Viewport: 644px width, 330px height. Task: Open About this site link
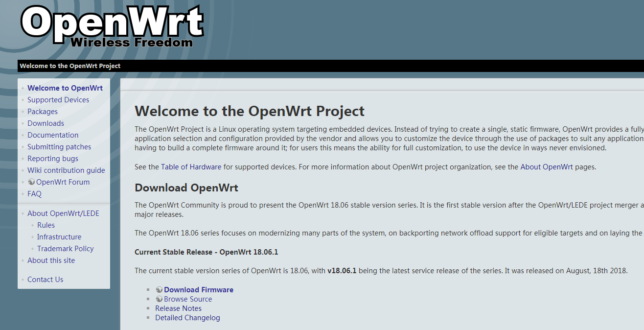click(51, 260)
